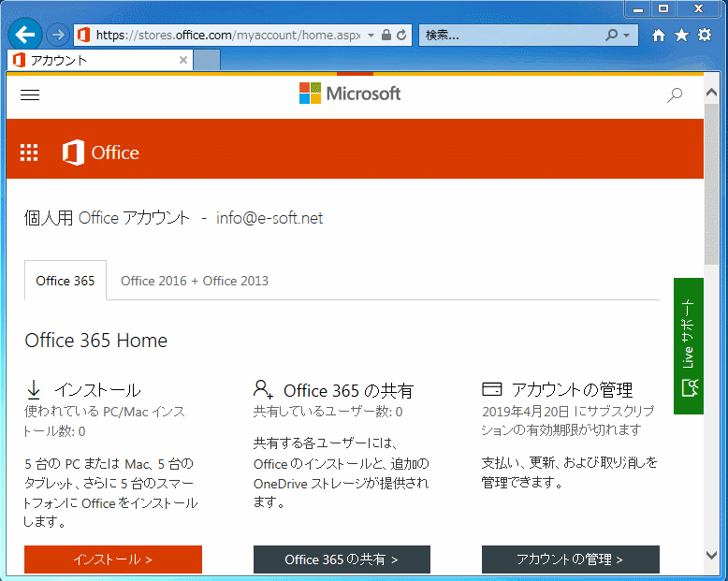Click the Microsoft logo
The width and height of the screenshot is (728, 581).
[350, 94]
